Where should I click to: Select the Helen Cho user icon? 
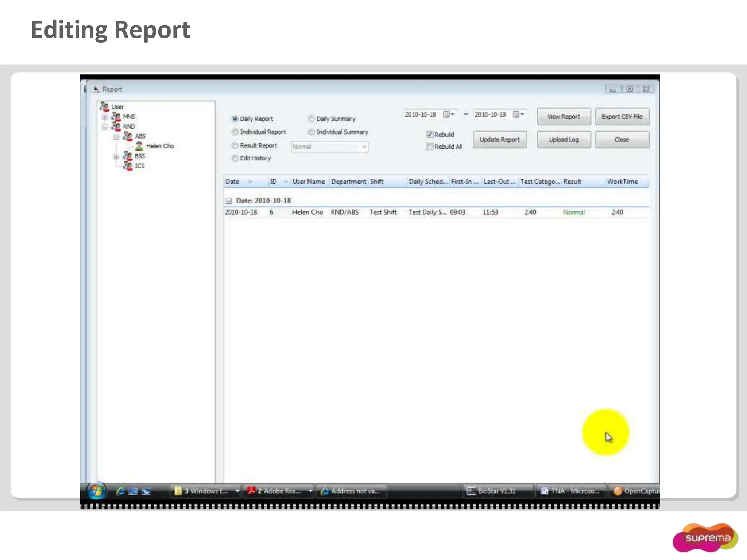pos(139,146)
